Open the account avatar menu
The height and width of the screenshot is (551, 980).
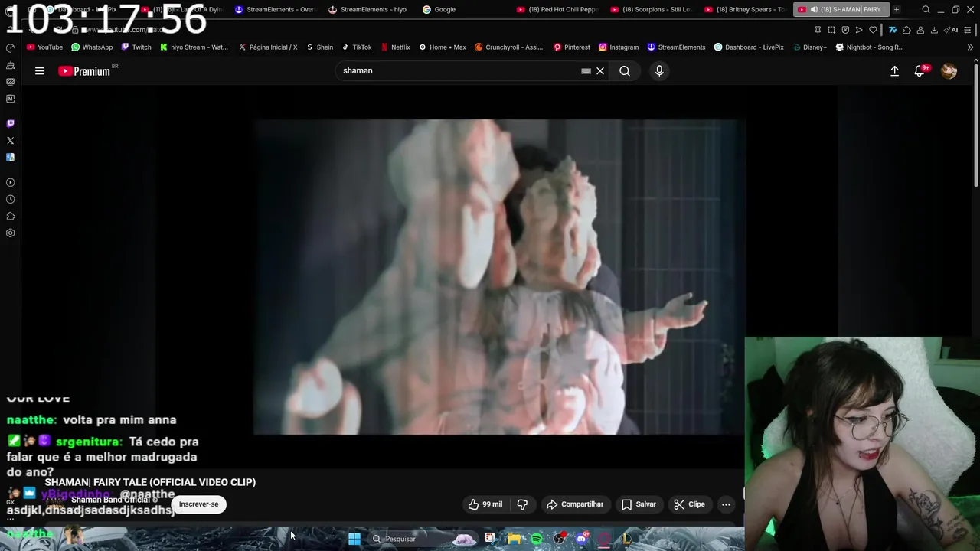[x=949, y=71]
